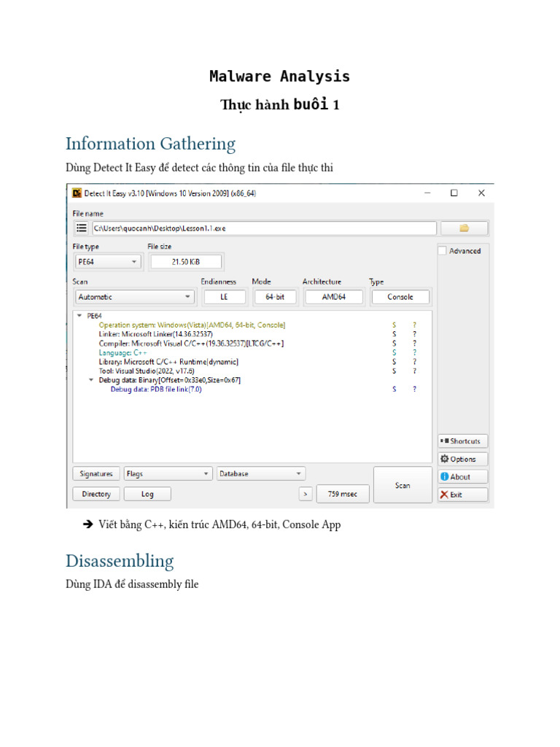560x747 pixels.
Task: Maximize the Detect It Easy window
Action: (454, 193)
